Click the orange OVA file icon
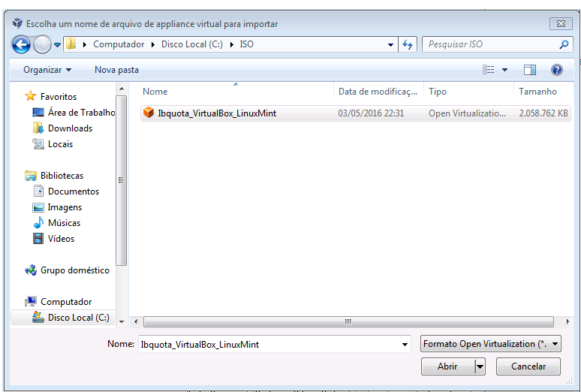Image resolution: width=581 pixels, height=392 pixels. click(149, 113)
